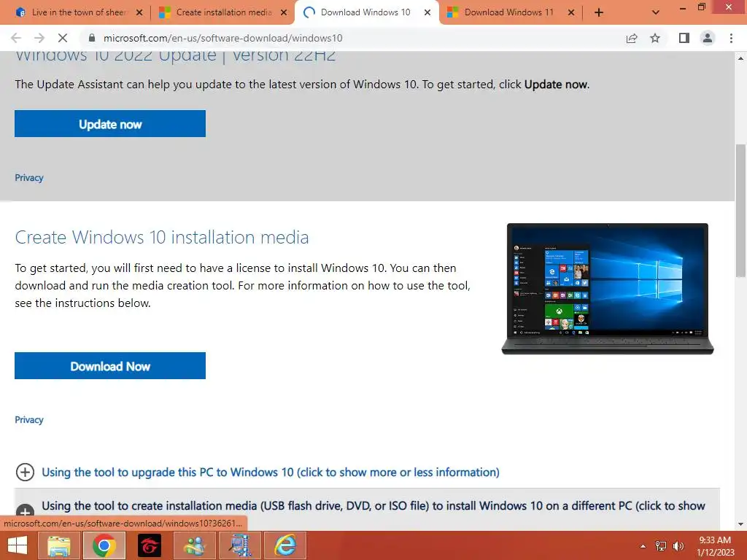Click 'Windows 10 2022 Update' heading
The image size is (747, 560).
(175, 57)
